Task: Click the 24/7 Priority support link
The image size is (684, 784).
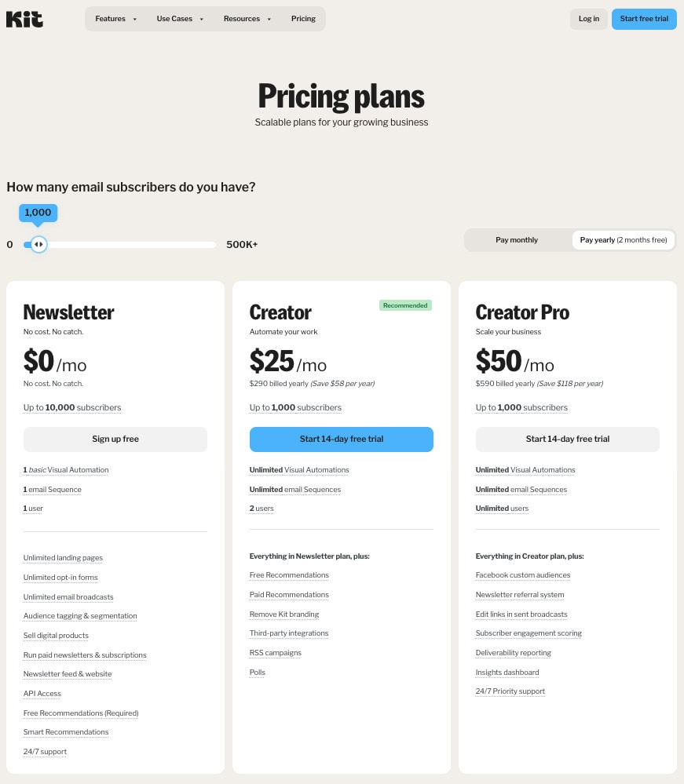Action: click(510, 691)
